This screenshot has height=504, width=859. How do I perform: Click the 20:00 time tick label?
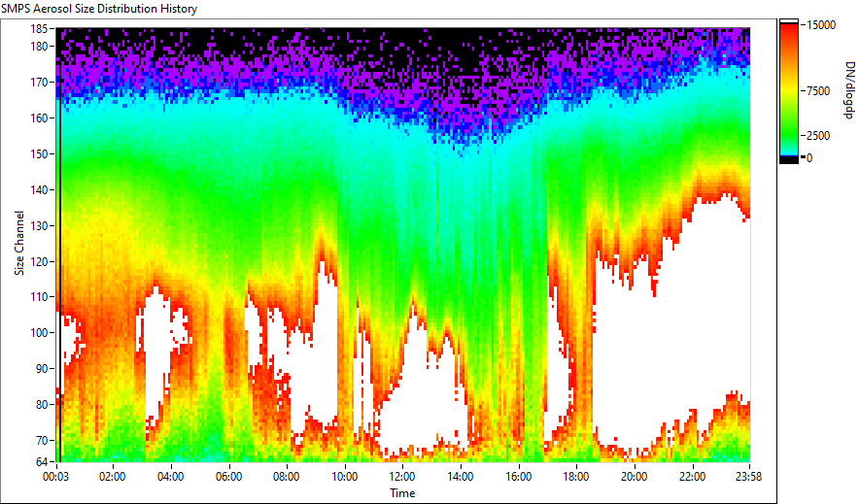[x=634, y=477]
